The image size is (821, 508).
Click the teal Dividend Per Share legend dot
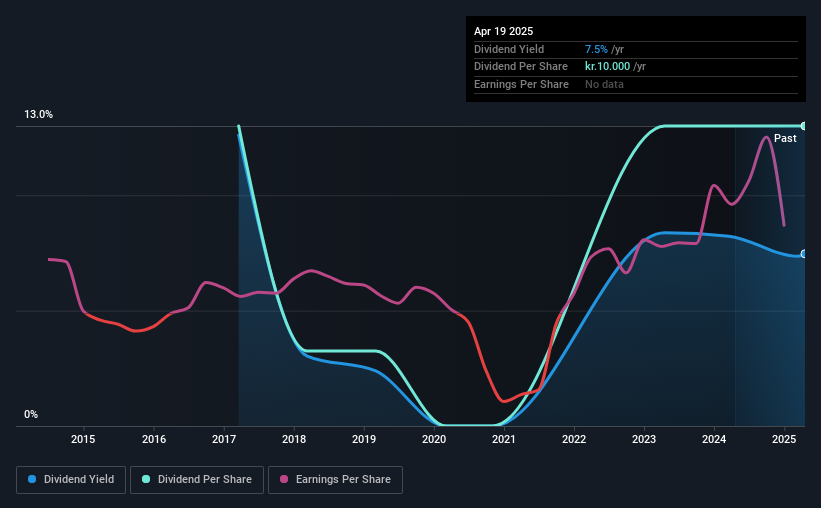[146, 479]
